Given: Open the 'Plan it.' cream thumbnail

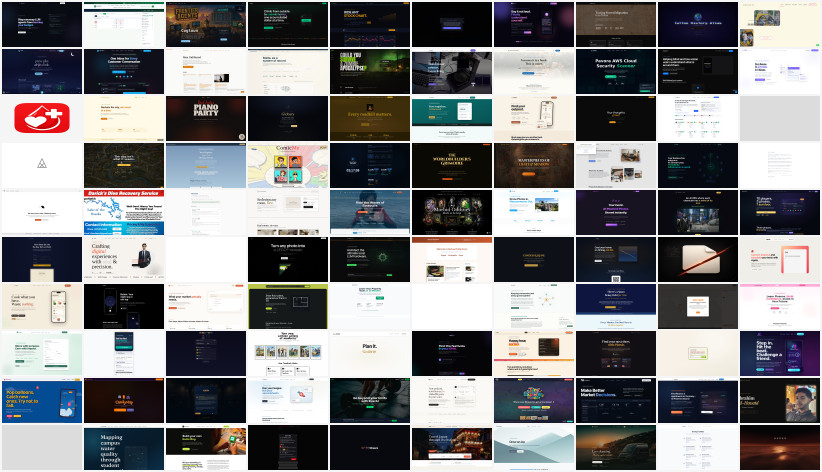Looking at the screenshot, I should pyautogui.click(x=370, y=353).
